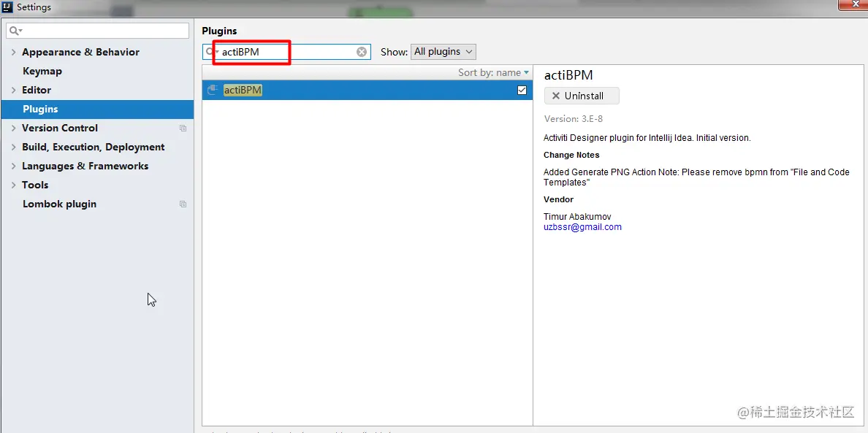Expand the Editor settings node
This screenshot has width=868, height=433.
coord(13,90)
